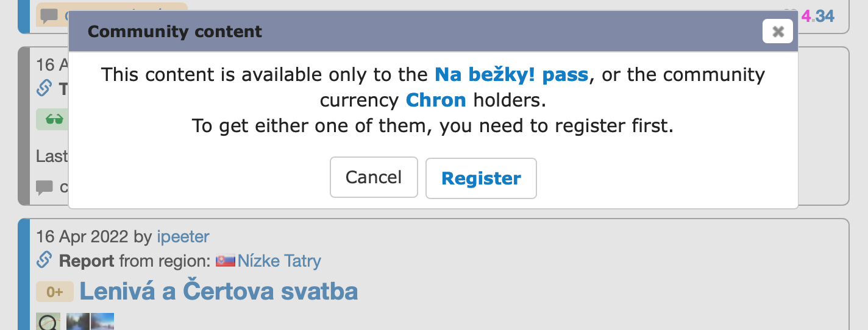Close the Community content dialog with X
Screen dimensions: 868x330
click(x=777, y=32)
